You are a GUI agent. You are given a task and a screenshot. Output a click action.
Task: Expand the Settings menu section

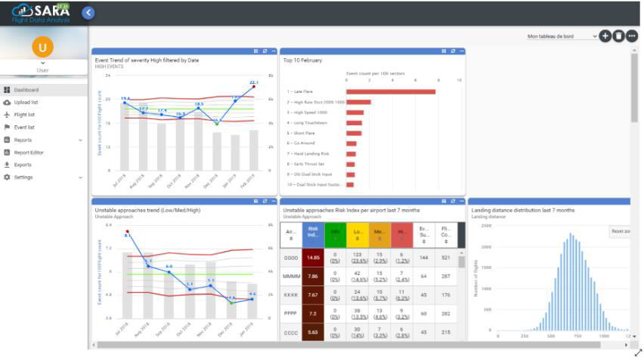80,177
